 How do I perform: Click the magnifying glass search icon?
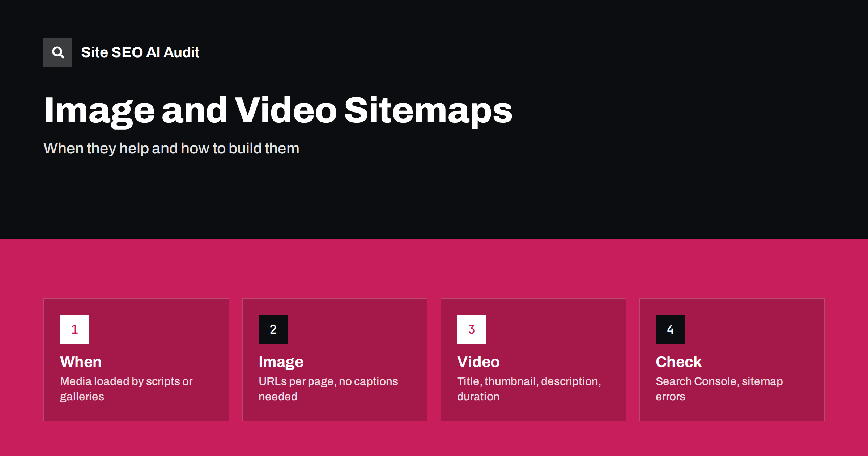(58, 52)
